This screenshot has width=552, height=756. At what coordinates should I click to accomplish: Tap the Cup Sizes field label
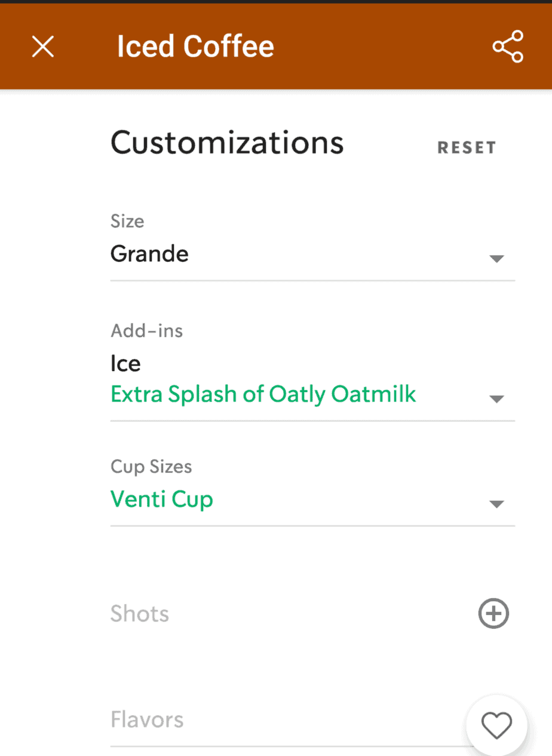[151, 467]
